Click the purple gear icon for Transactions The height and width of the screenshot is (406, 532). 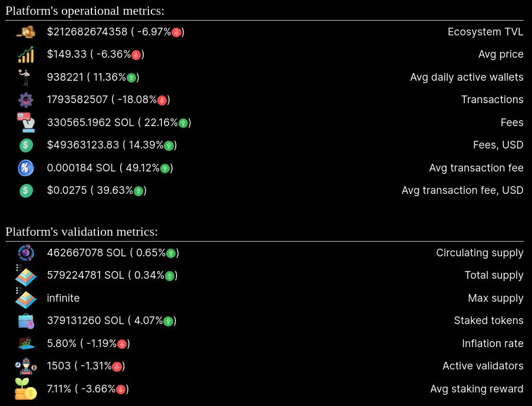pos(26,100)
